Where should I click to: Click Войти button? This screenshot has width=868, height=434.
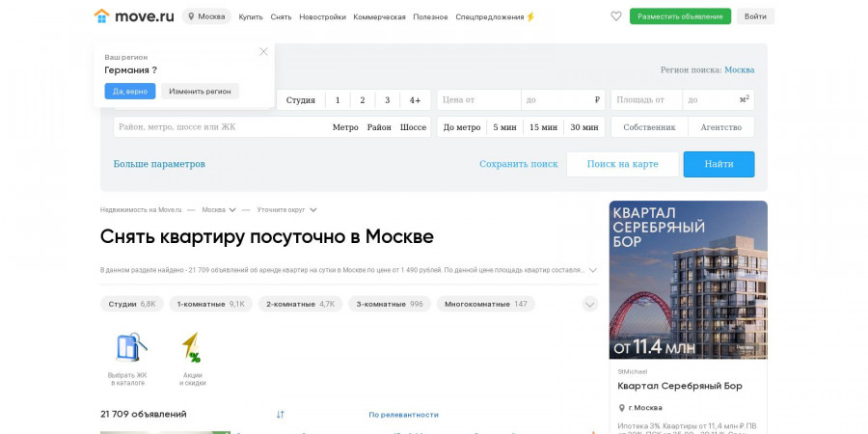pos(755,16)
